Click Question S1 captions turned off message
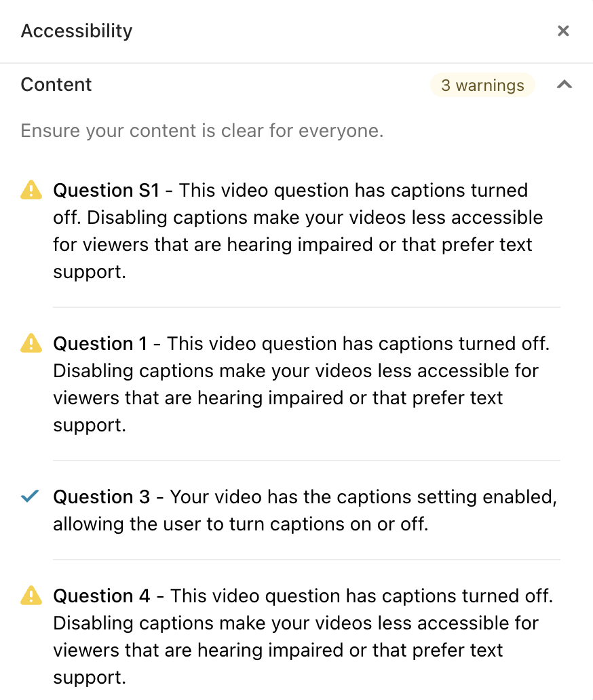Viewport: 593px width, 700px height. click(299, 231)
